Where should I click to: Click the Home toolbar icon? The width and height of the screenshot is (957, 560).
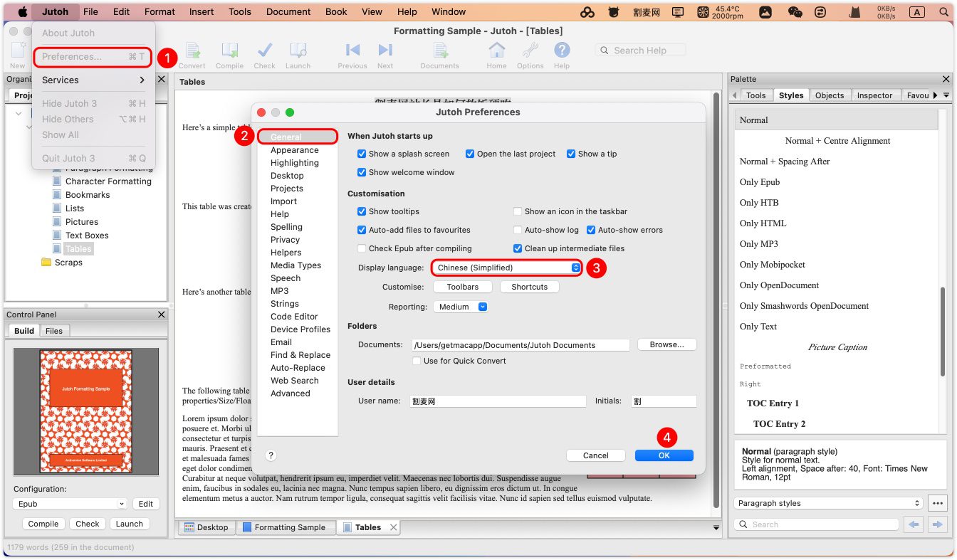click(x=496, y=51)
